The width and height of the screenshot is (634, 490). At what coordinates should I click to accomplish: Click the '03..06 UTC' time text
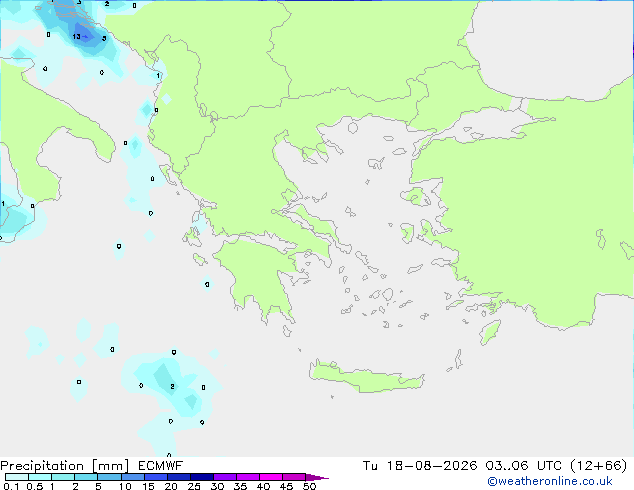tap(524, 466)
